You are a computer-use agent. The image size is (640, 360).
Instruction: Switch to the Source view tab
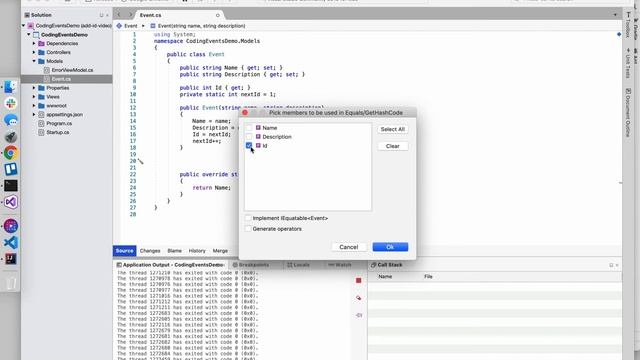(124, 251)
